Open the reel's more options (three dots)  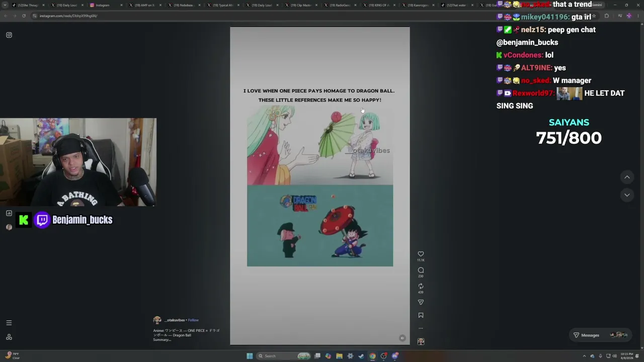tap(421, 328)
